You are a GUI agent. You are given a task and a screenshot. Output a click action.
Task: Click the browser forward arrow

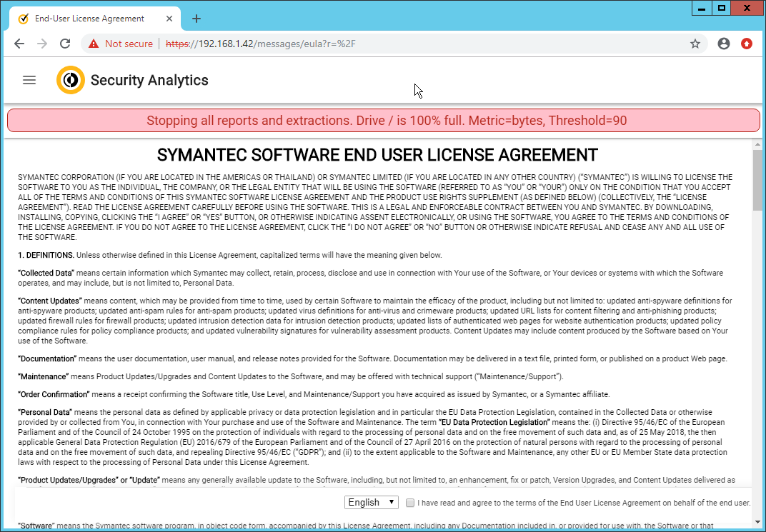tap(42, 44)
